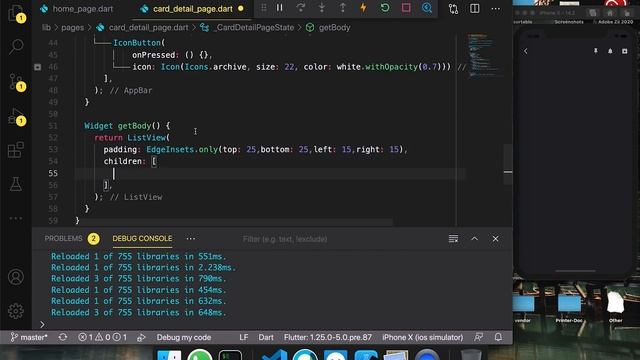Tap bell icon in simulator app bar
The height and width of the screenshot is (360, 640).
[610, 51]
